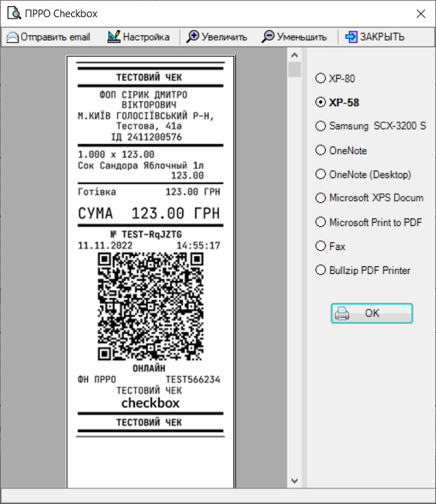Click the ФН ПРРО label
Screen dimensions: 436x504
[x=97, y=379]
